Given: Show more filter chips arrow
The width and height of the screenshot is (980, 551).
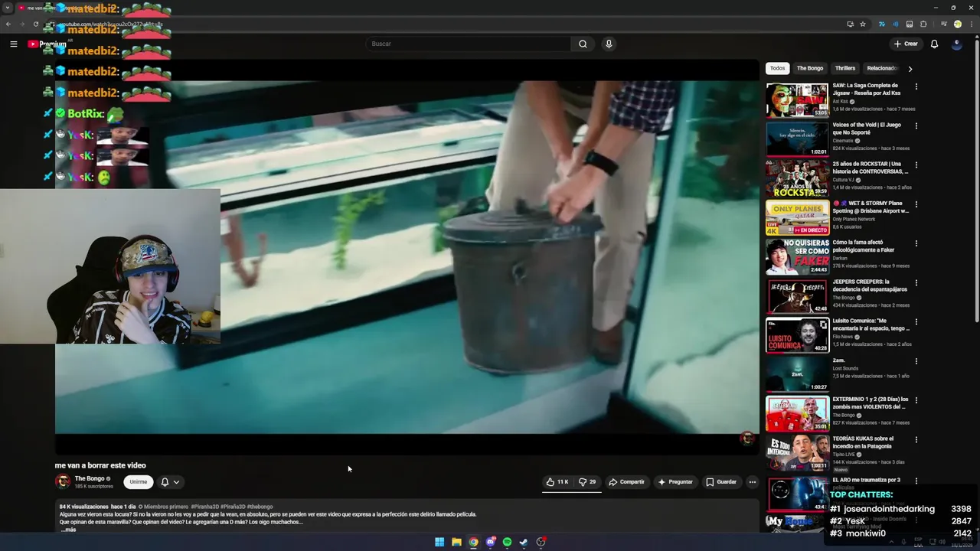Looking at the screenshot, I should (x=910, y=69).
